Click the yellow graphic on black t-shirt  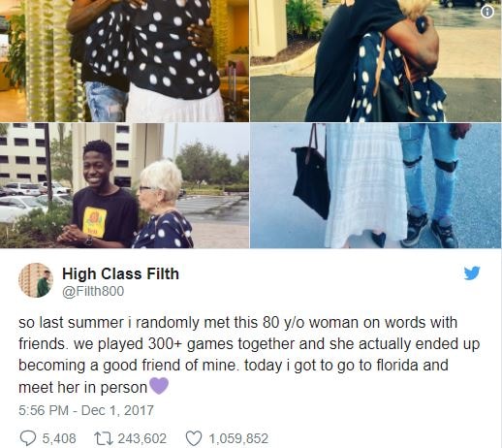coord(94,222)
